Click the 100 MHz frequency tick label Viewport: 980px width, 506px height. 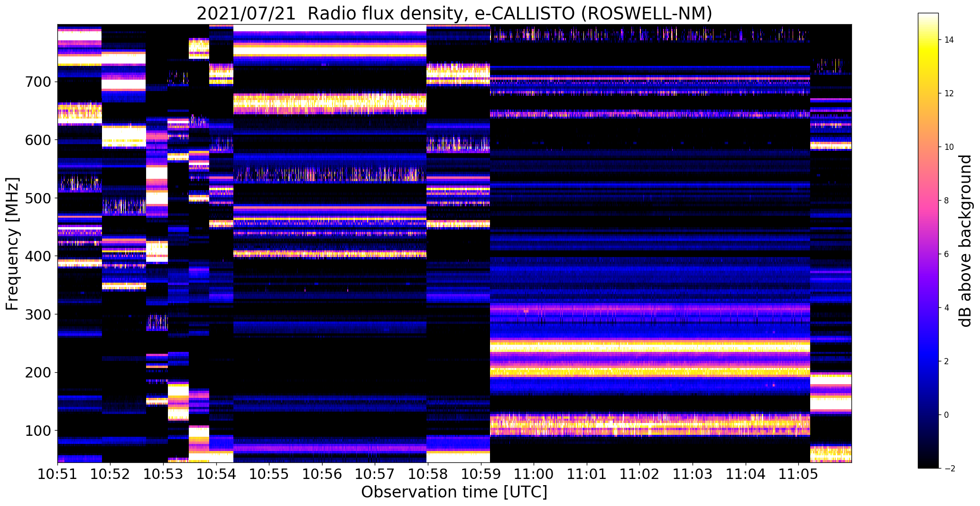pyautogui.click(x=37, y=431)
